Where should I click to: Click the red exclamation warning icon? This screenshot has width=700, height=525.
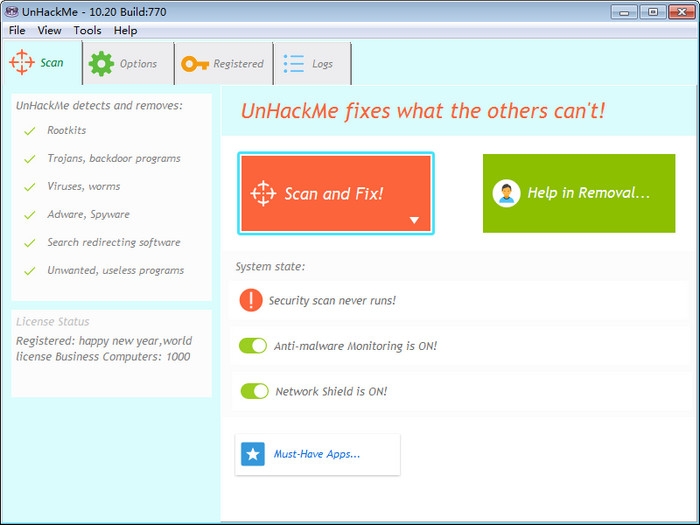pyautogui.click(x=251, y=300)
